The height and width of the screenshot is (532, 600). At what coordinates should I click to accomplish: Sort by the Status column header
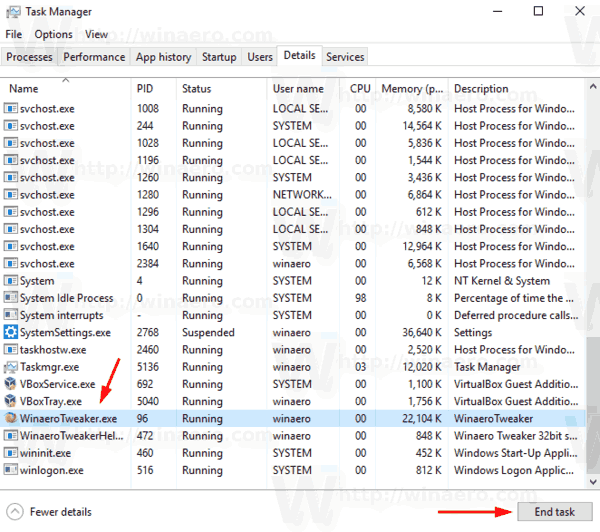(x=222, y=88)
